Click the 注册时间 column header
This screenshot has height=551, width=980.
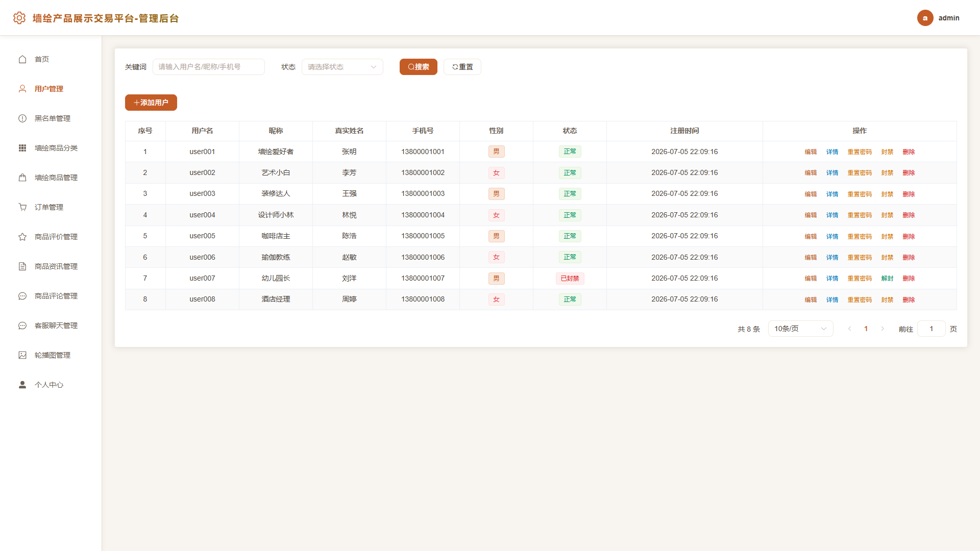click(x=684, y=131)
